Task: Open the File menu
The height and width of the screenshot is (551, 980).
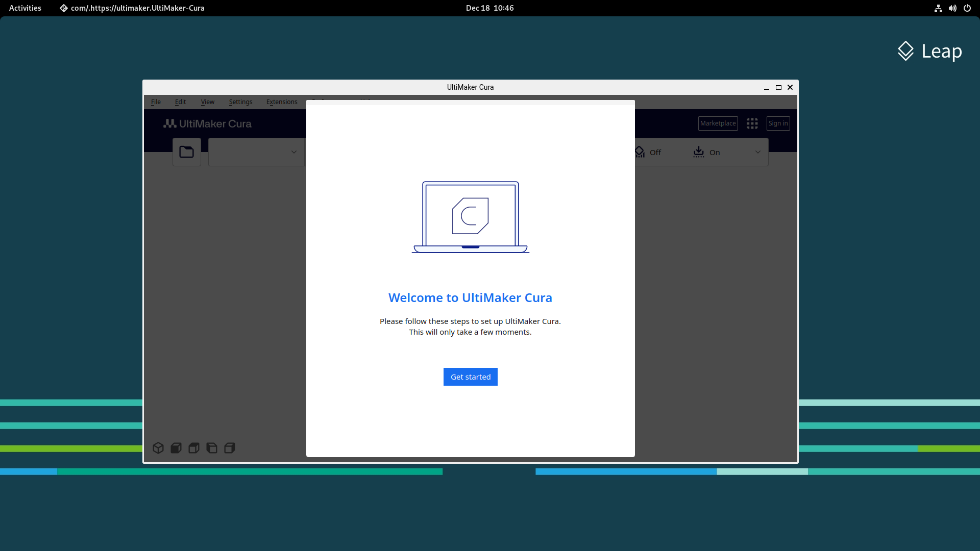Action: pos(156,102)
